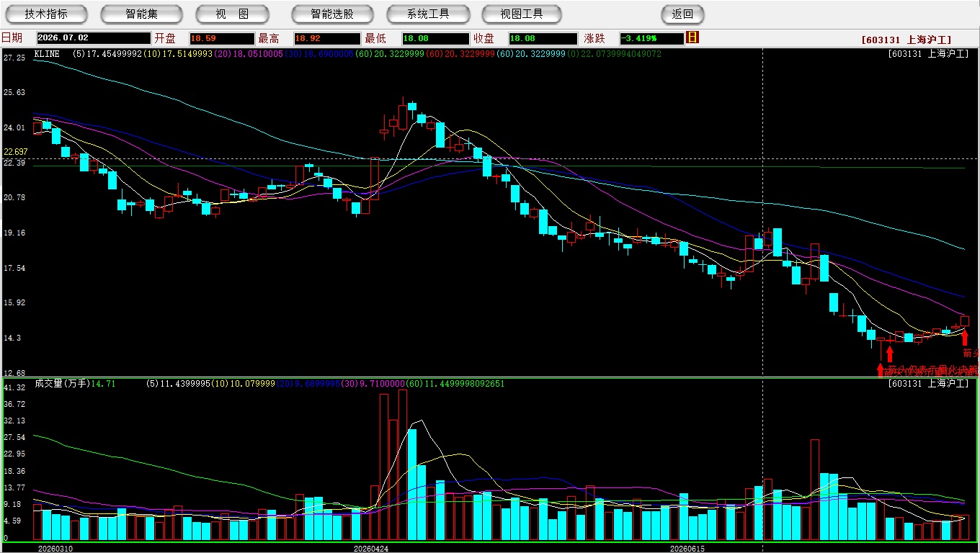Screen dimensions: 980x553
Task: Click the yellow 22.697 price axis label
Action: pyautogui.click(x=15, y=152)
